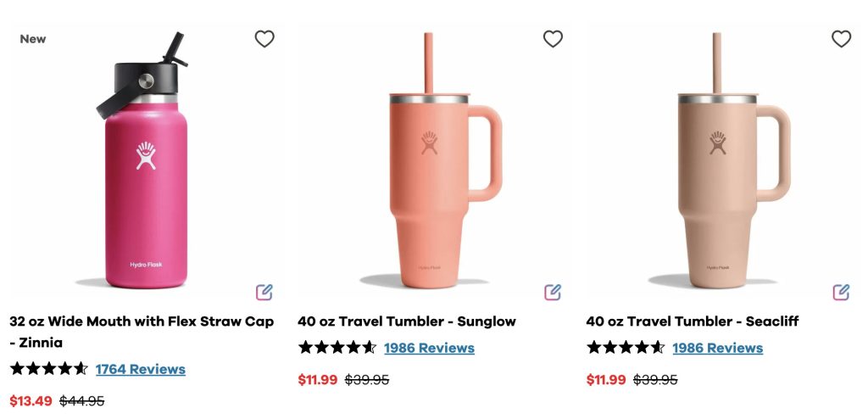Toggle wishlist heart for Sunglow tumbler

point(553,39)
